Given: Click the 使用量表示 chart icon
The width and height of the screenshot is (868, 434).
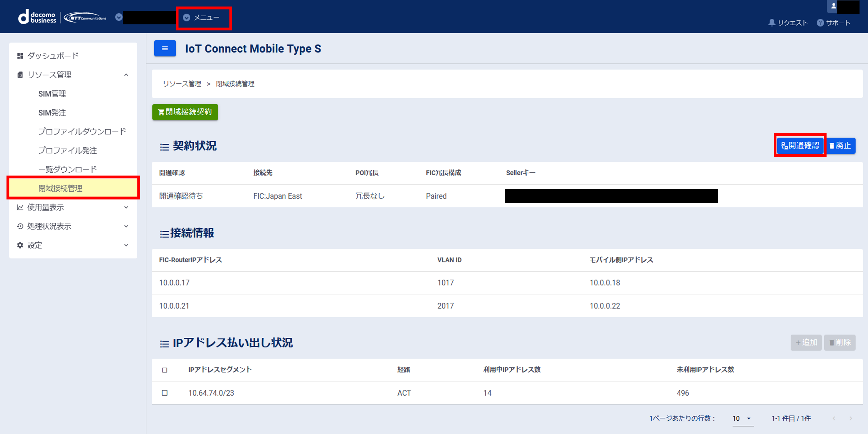Looking at the screenshot, I should click(x=20, y=207).
